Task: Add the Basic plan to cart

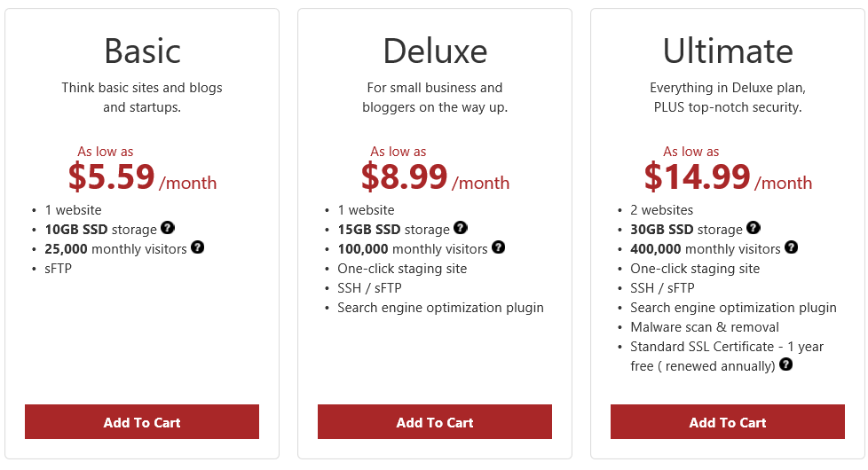Action: (142, 422)
